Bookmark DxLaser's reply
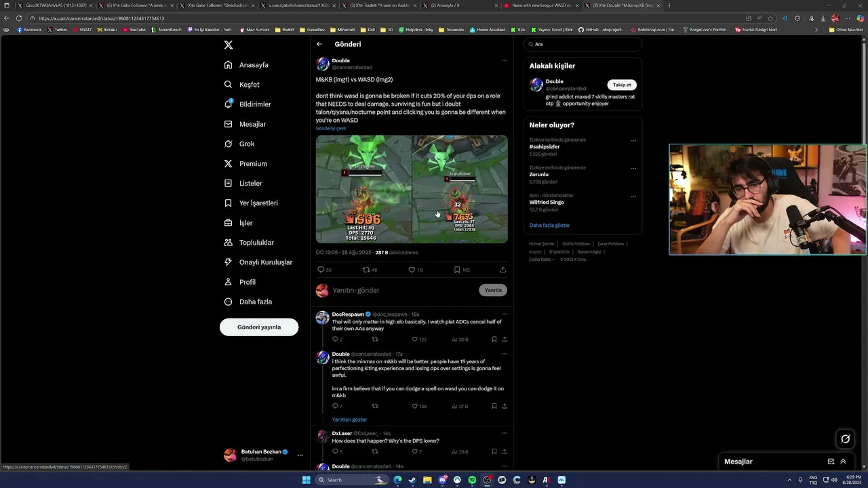Viewport: 868px width, 488px height. click(x=494, y=451)
